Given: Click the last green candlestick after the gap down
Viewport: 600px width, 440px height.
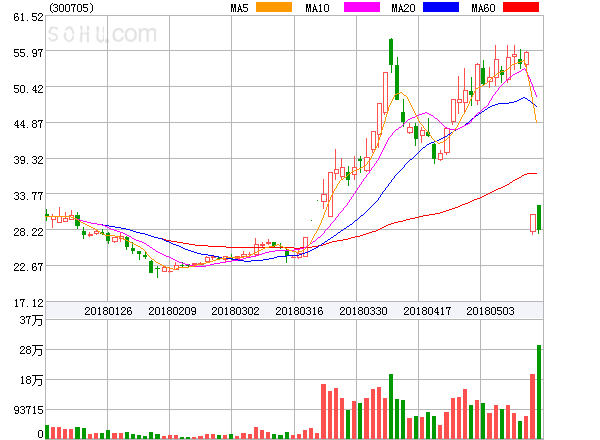Looking at the screenshot, I should click(x=539, y=217).
